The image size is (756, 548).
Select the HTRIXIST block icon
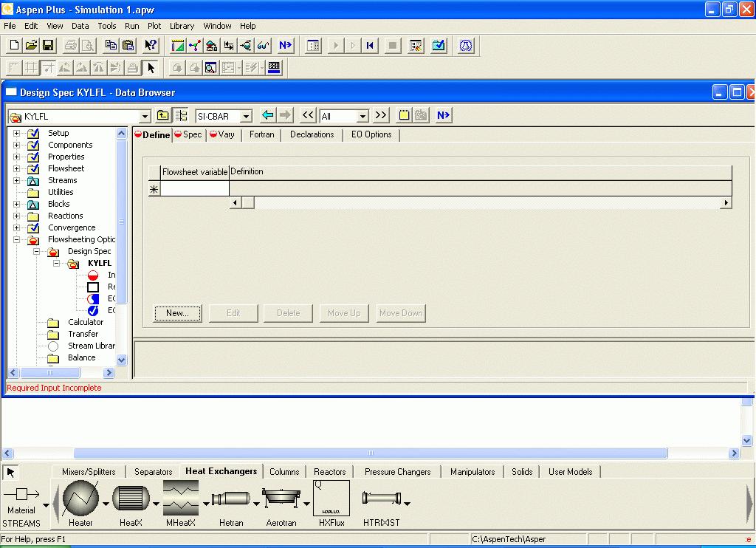pyautogui.click(x=382, y=499)
